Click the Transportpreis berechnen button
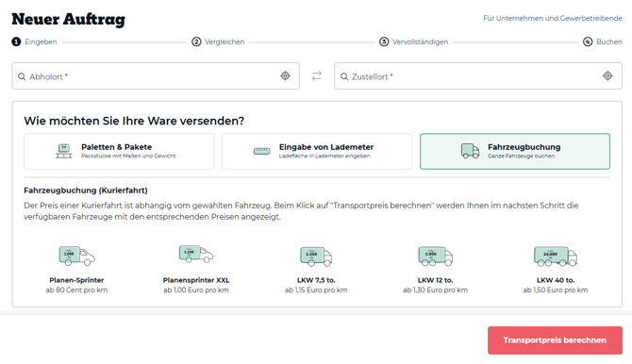The width and height of the screenshot is (632, 364). [x=555, y=340]
